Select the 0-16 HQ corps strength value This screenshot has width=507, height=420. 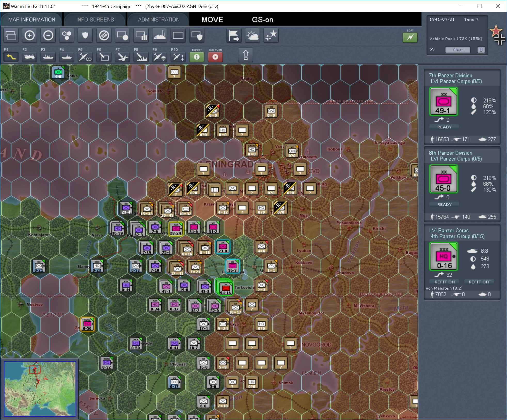[x=444, y=266]
